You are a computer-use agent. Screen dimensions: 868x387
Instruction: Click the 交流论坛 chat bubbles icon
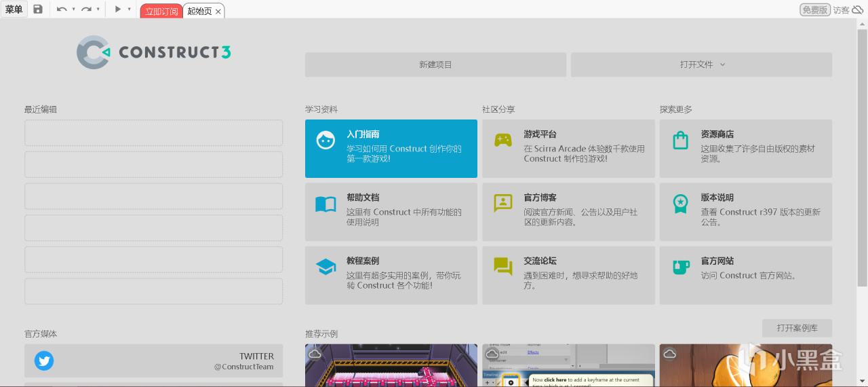click(503, 267)
